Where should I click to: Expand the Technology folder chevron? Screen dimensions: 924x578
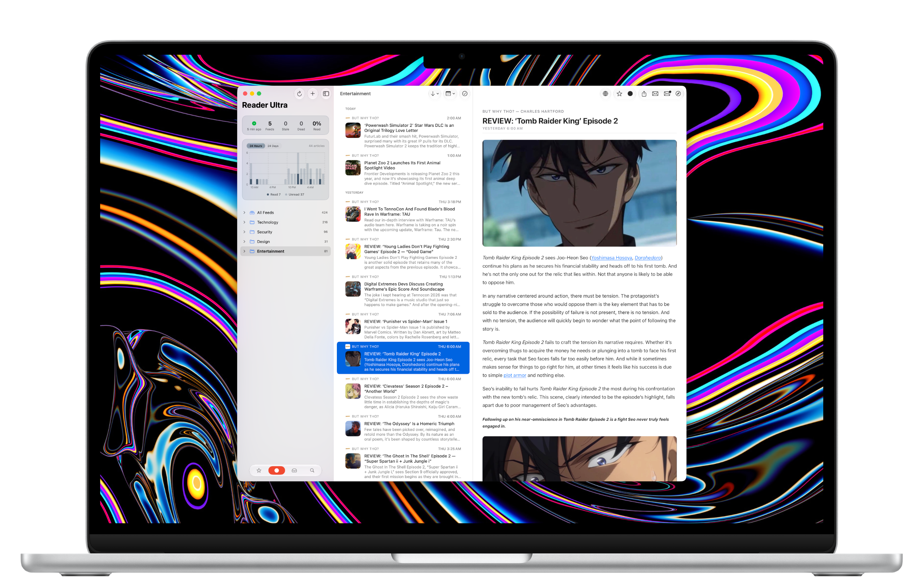click(x=244, y=222)
